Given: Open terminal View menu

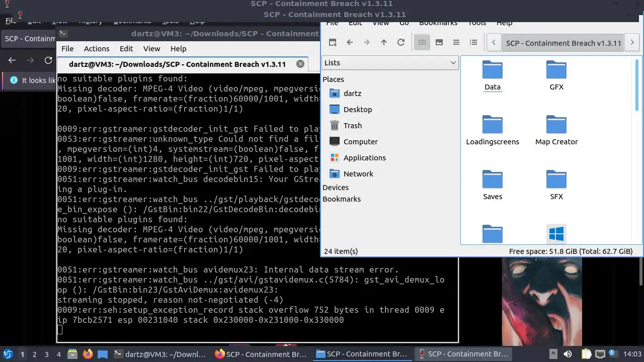Looking at the screenshot, I should 151,49.
